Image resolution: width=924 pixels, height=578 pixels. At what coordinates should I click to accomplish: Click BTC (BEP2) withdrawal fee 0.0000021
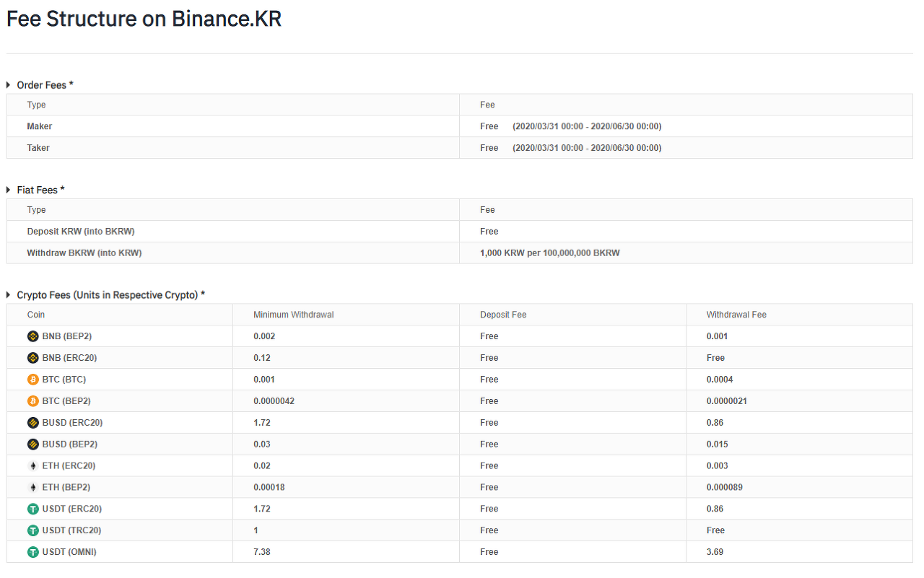pyautogui.click(x=727, y=401)
